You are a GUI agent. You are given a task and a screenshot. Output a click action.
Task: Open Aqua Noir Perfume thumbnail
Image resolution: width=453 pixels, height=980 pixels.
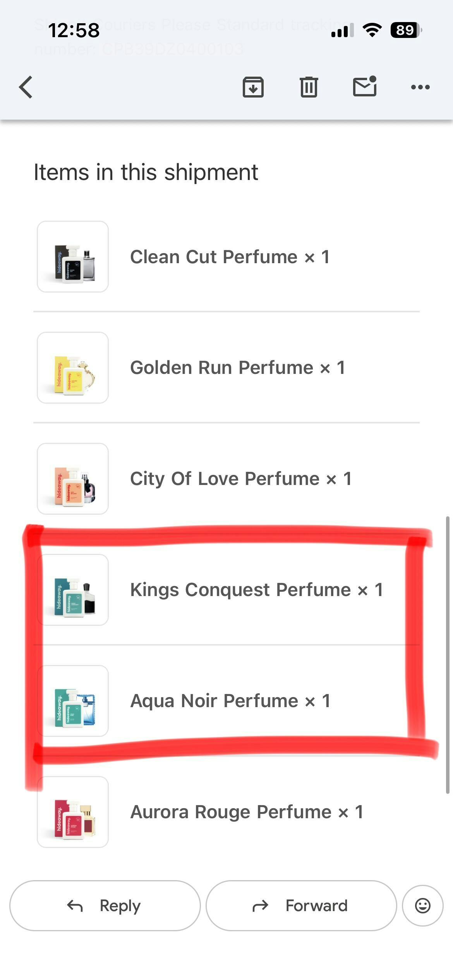[73, 701]
